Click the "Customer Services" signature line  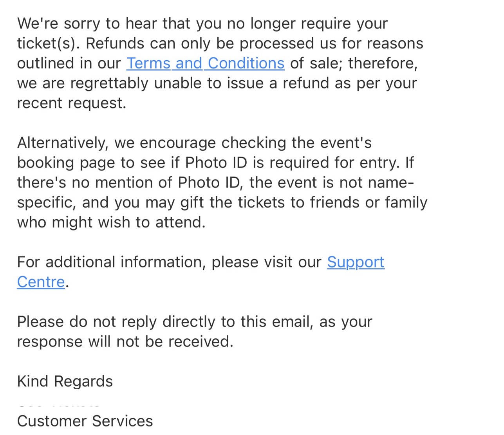[x=85, y=421]
